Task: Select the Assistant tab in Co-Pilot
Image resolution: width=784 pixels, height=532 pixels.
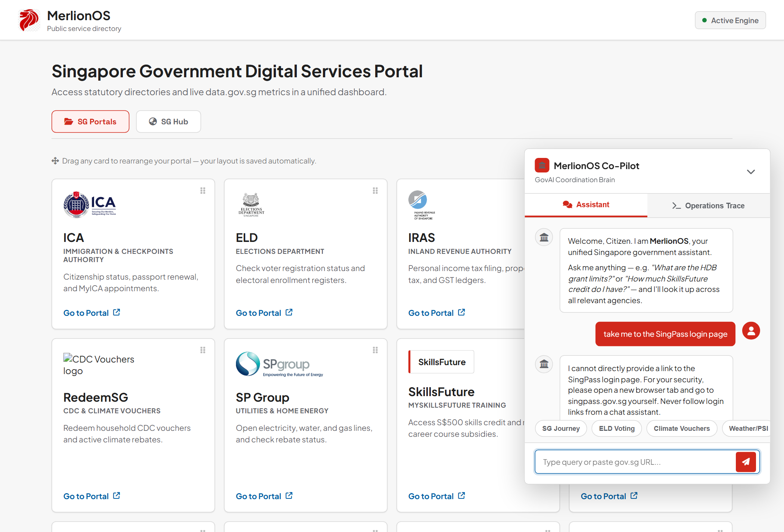Action: point(586,205)
